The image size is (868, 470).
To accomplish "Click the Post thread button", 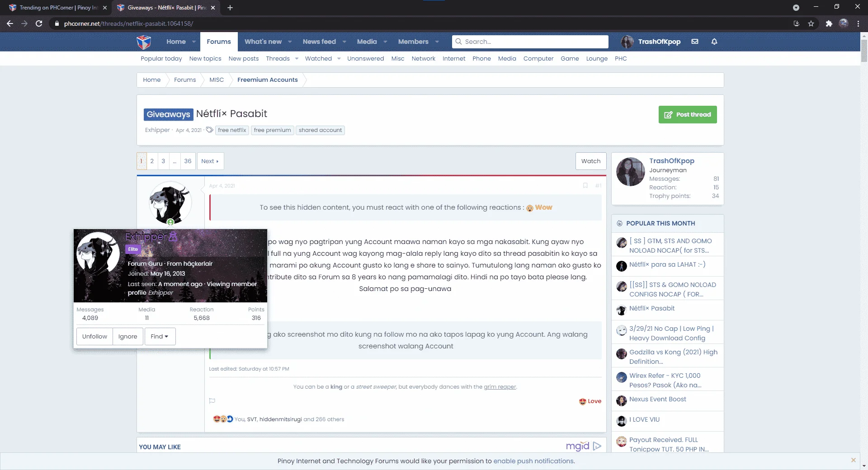I will [688, 115].
